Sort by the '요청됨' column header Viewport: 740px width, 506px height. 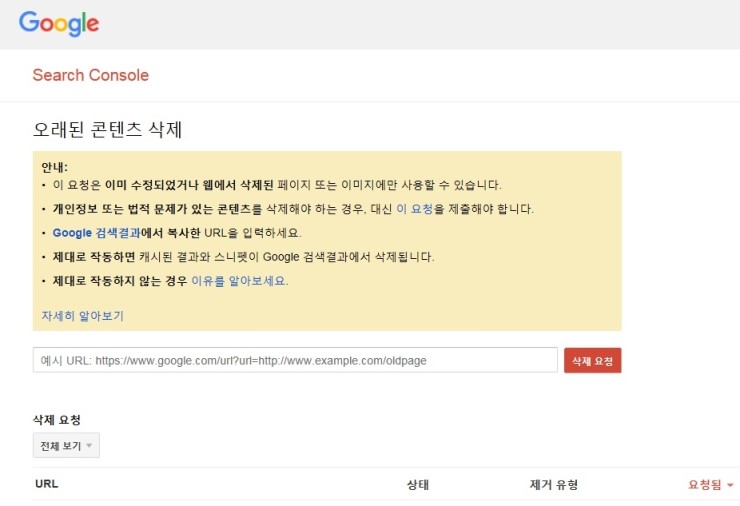[x=705, y=485]
